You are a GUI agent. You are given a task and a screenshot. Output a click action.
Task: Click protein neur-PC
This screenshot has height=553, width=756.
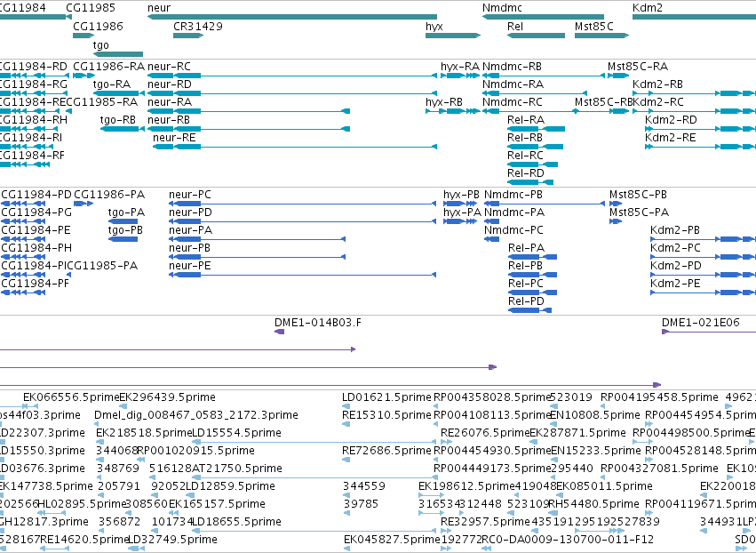click(302, 204)
